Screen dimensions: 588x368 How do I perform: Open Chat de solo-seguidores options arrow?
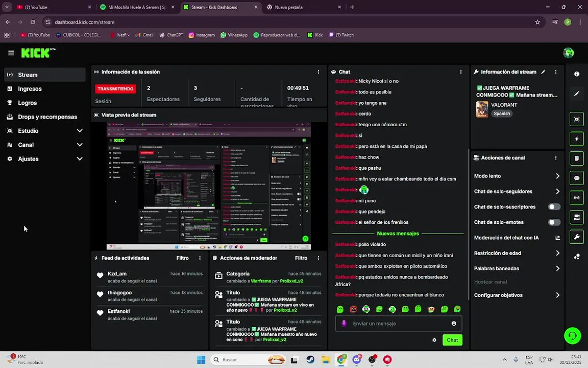coord(557,191)
